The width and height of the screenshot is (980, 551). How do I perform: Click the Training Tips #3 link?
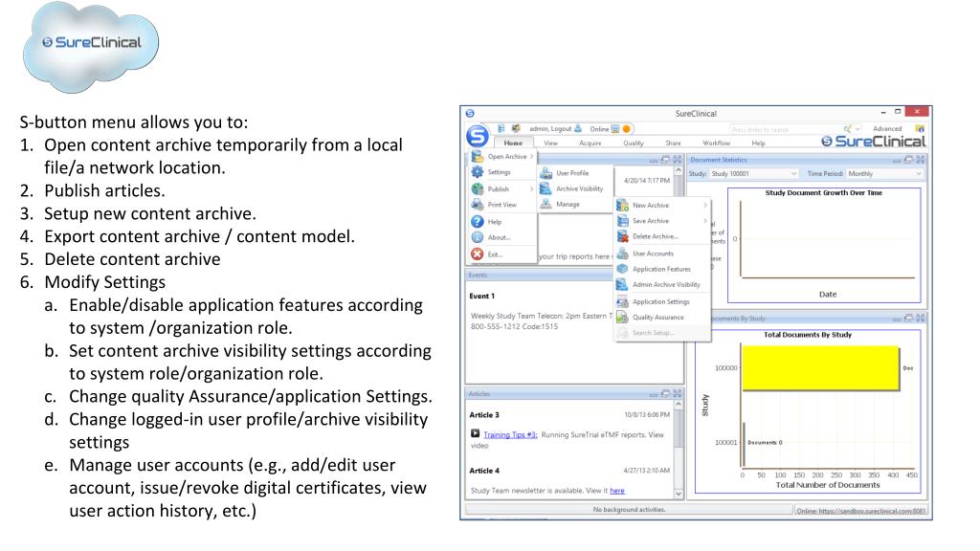510,435
